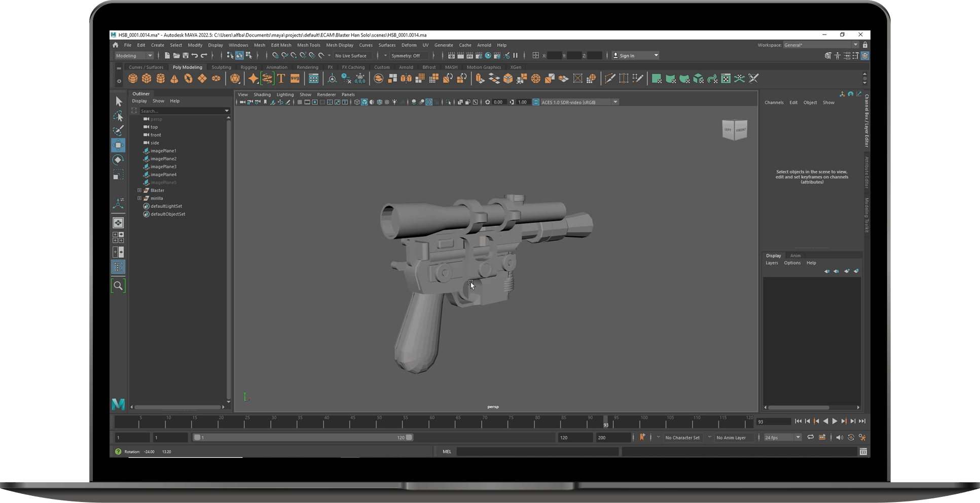Expand the Blaster node in the Outliner
Viewport: 980px width, 503px height.
[139, 190]
